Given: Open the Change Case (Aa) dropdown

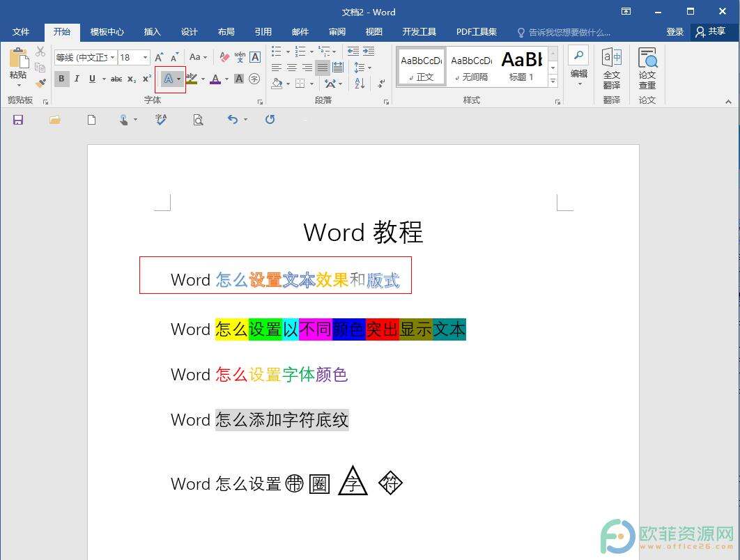Looking at the screenshot, I should (x=198, y=57).
